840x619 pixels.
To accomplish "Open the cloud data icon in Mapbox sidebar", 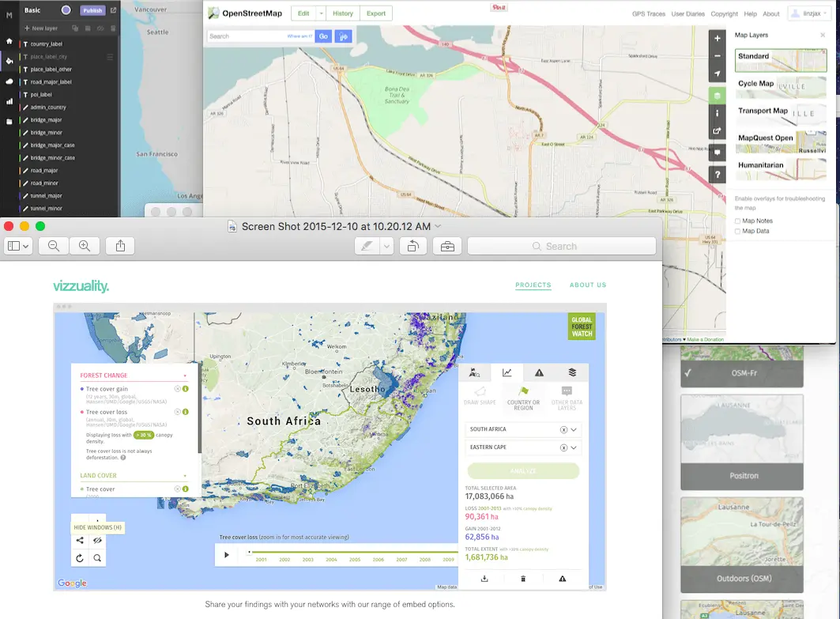I will [9, 81].
